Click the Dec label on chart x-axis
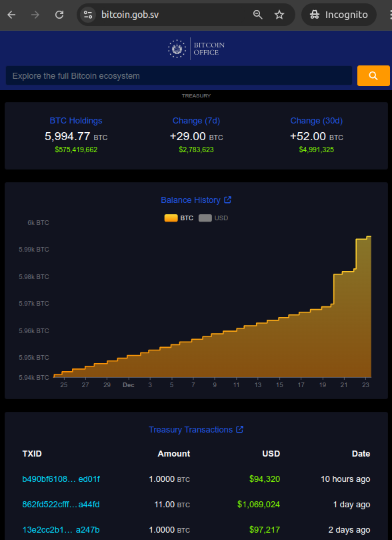 pyautogui.click(x=129, y=385)
